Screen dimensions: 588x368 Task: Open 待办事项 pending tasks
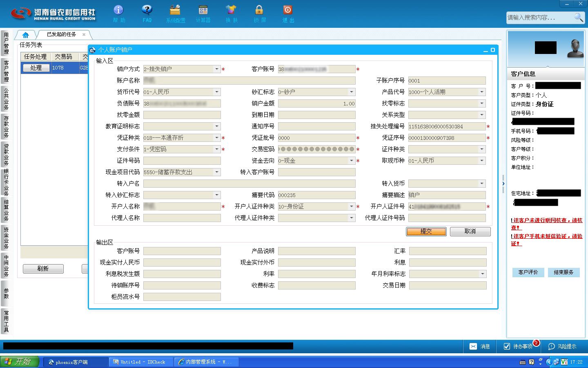(518, 346)
